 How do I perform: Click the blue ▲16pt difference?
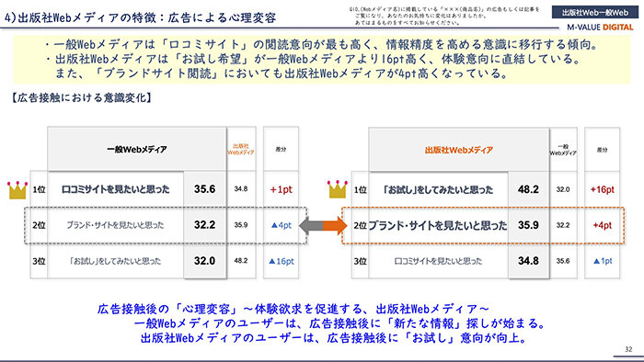[x=281, y=261]
